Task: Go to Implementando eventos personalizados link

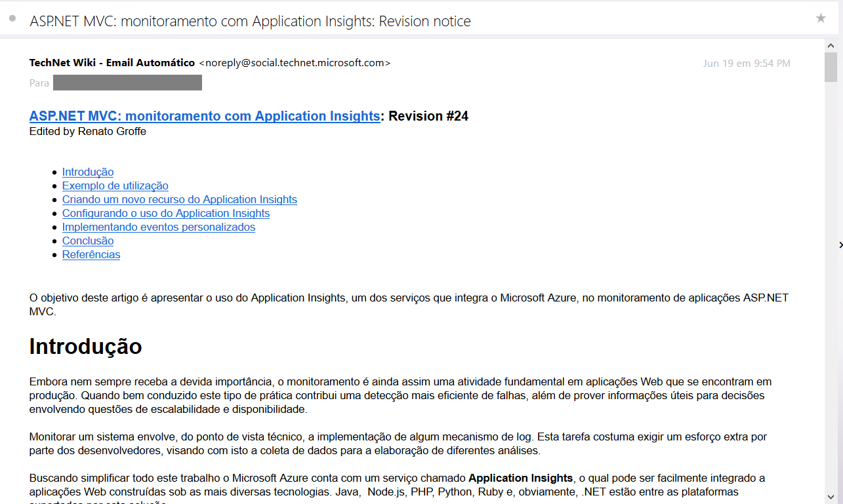Action: pyautogui.click(x=159, y=227)
